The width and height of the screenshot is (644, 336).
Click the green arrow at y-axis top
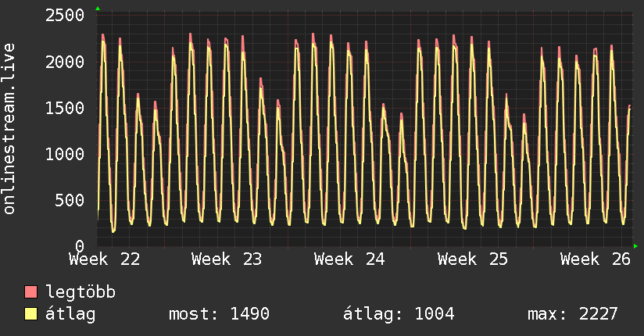[x=98, y=9]
